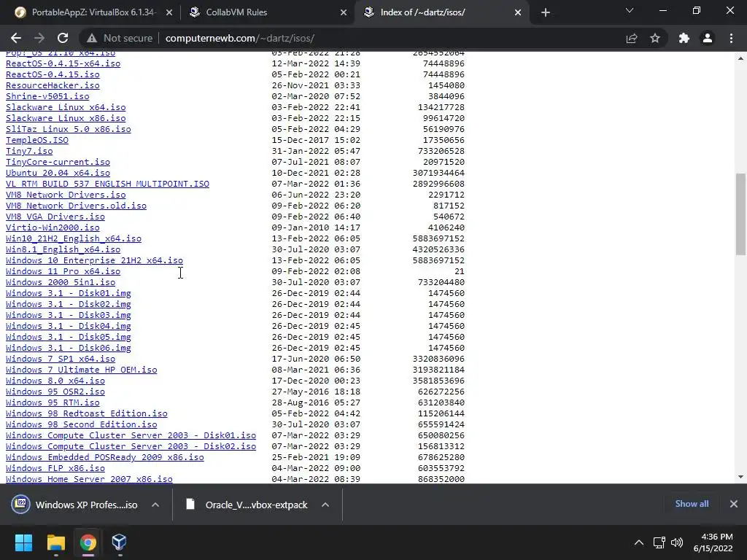Click Slackware_Linux_x64.iso link
Image resolution: width=747 pixels, height=560 pixels.
pyautogui.click(x=66, y=107)
